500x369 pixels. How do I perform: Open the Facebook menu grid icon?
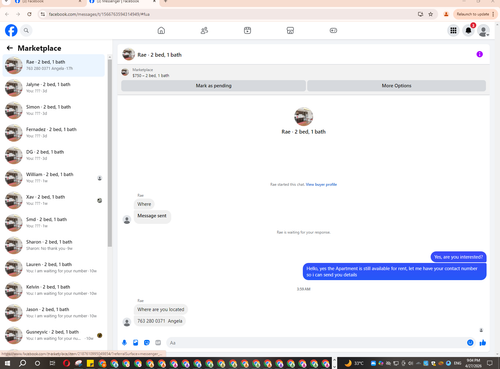pos(453,31)
